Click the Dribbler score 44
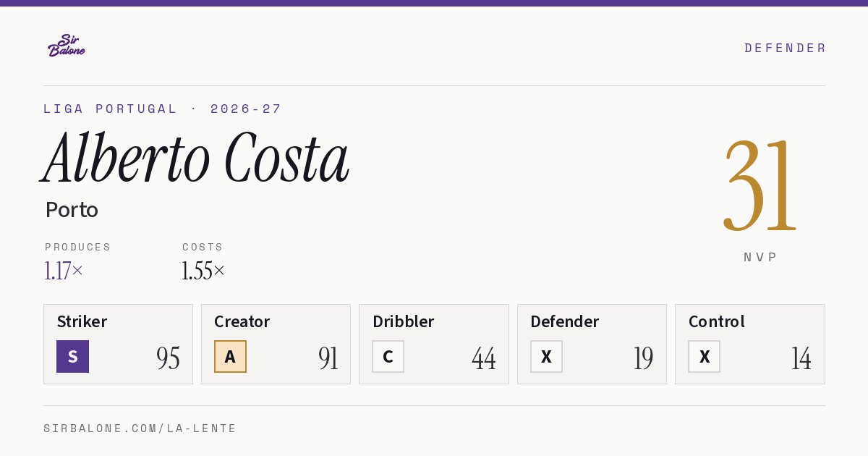This screenshot has width=868, height=456. pos(484,358)
